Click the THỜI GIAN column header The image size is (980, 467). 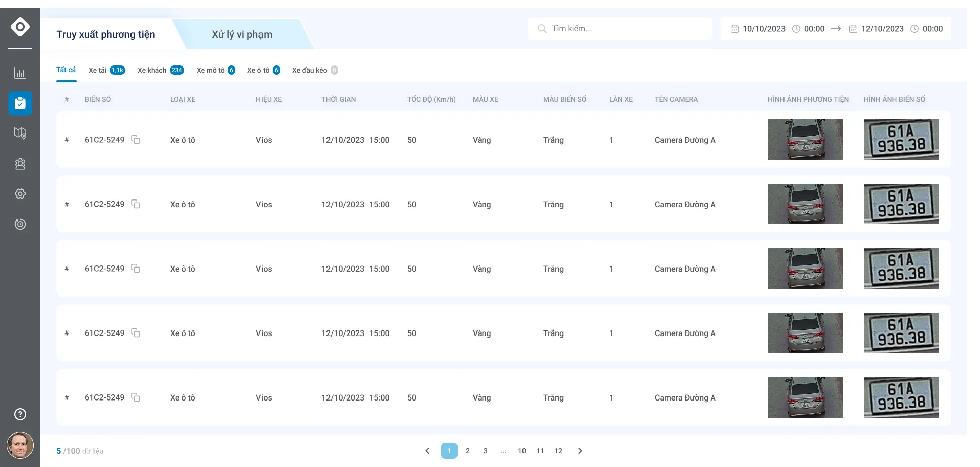[x=339, y=99]
